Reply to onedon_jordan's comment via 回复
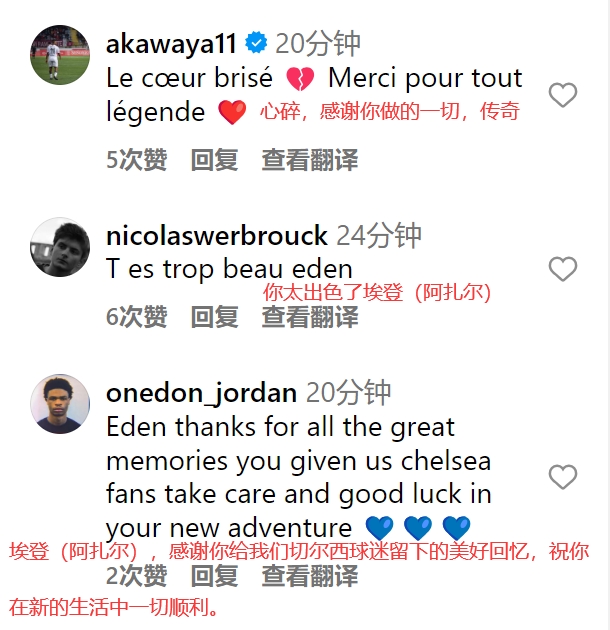Image resolution: width=610 pixels, height=630 pixels. [x=214, y=576]
